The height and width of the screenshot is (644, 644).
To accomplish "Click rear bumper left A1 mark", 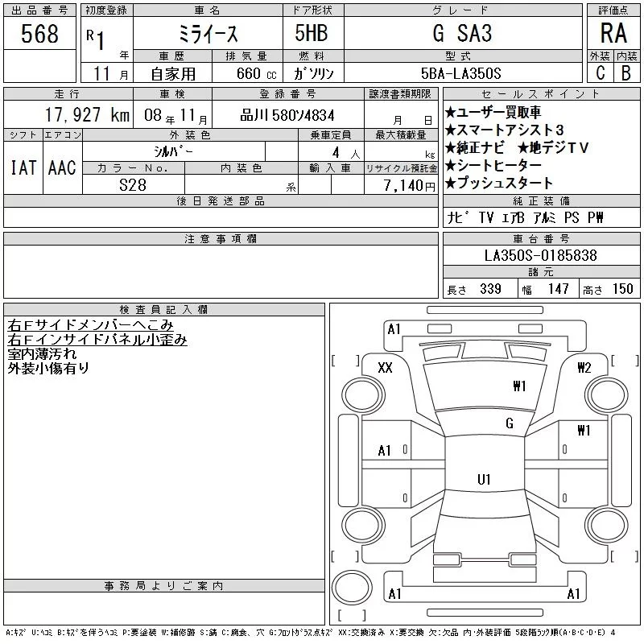I will point(394,594).
